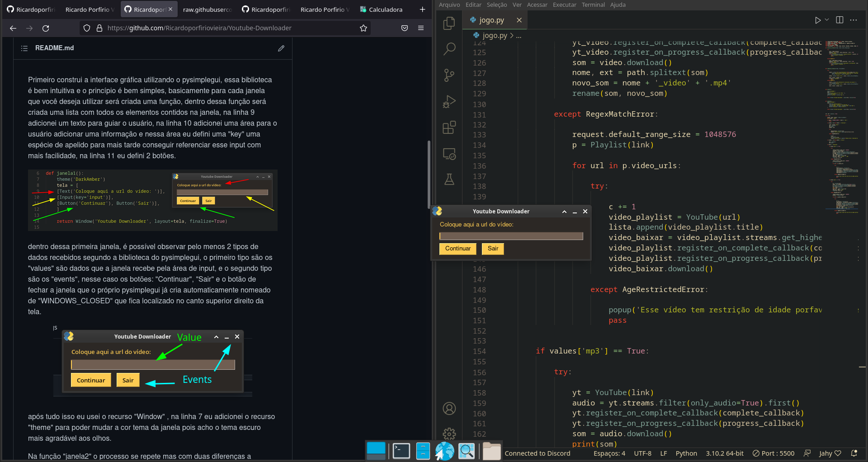Click the Continuar button in Youtube Downloader

click(x=458, y=249)
